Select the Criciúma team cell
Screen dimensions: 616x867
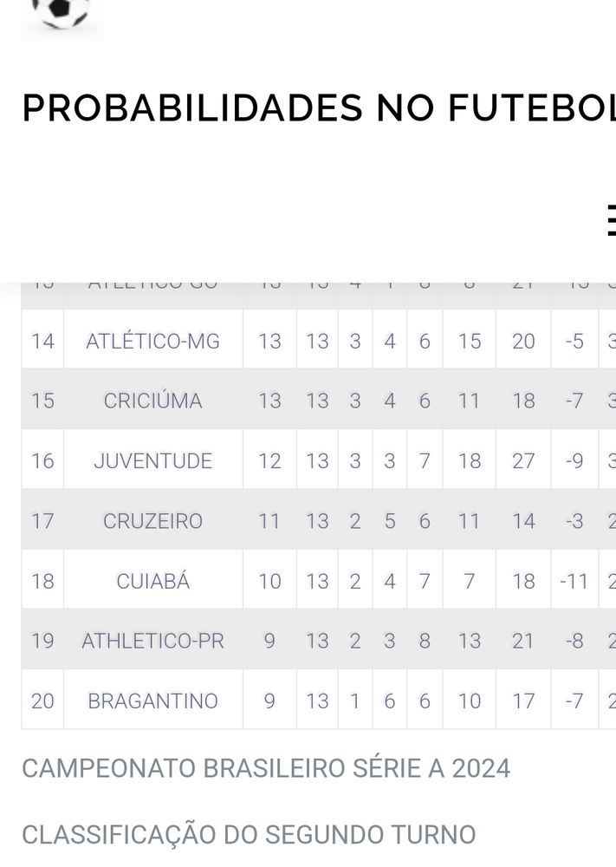click(x=152, y=401)
